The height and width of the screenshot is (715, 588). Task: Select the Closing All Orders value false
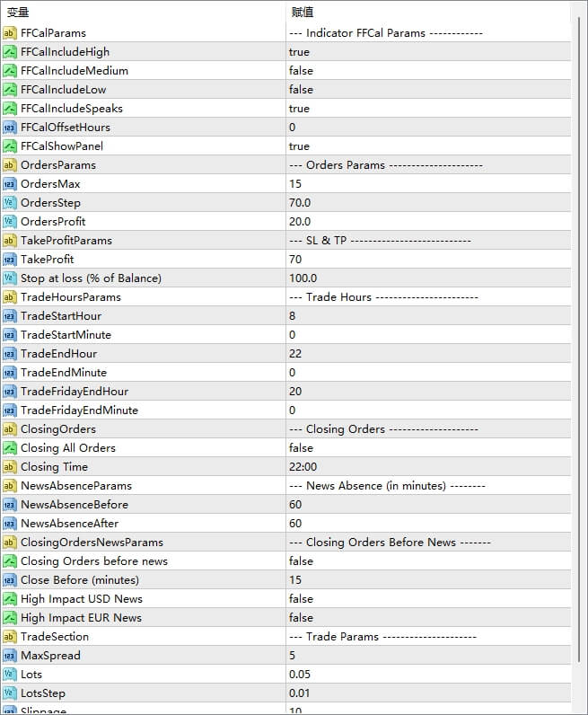point(301,448)
